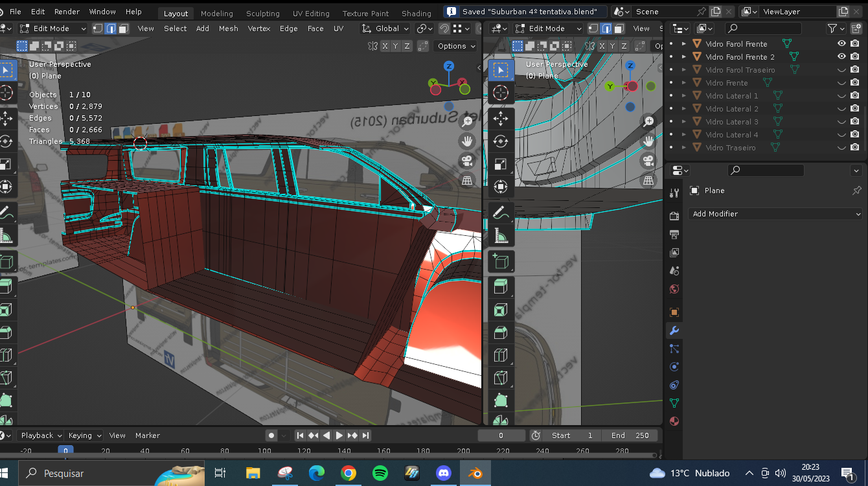The height and width of the screenshot is (486, 868).
Task: Toggle render camera for Vidro Traseiro
Action: 855,148
